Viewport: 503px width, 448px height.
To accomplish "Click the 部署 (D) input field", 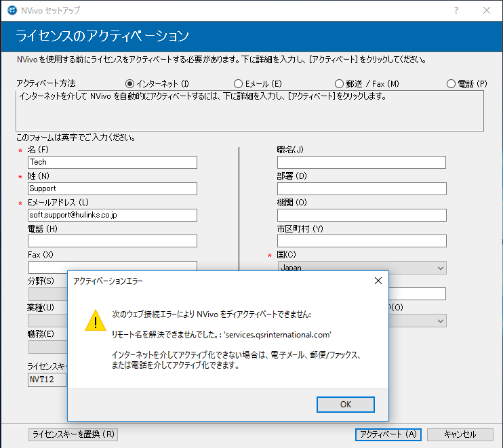I will click(x=361, y=188).
